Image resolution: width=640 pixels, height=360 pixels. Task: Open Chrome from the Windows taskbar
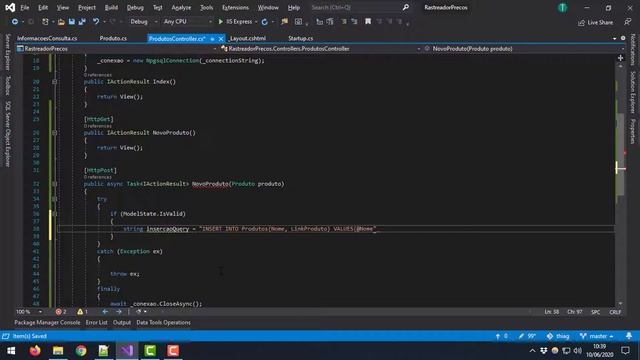(x=81, y=351)
